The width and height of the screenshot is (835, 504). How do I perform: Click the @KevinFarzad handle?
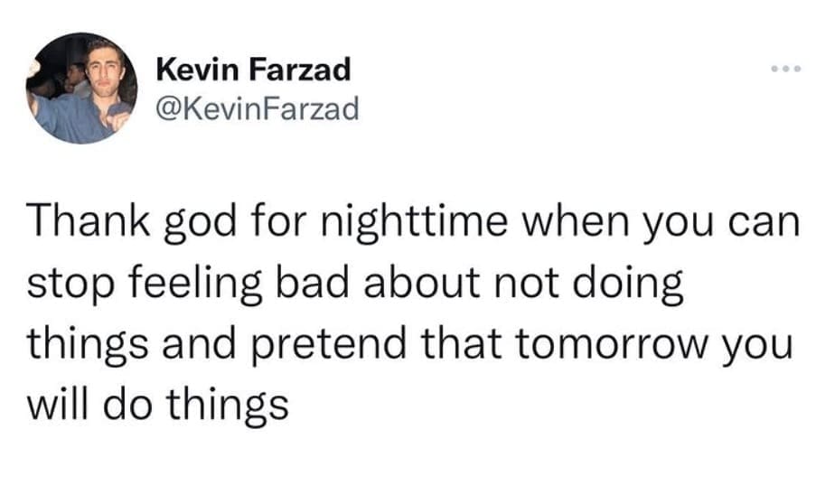[x=258, y=109]
